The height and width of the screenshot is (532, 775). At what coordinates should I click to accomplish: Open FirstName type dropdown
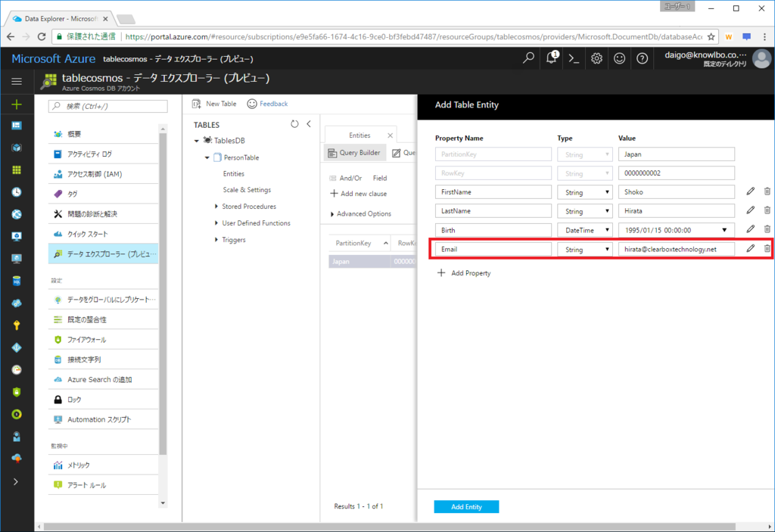pyautogui.click(x=585, y=192)
